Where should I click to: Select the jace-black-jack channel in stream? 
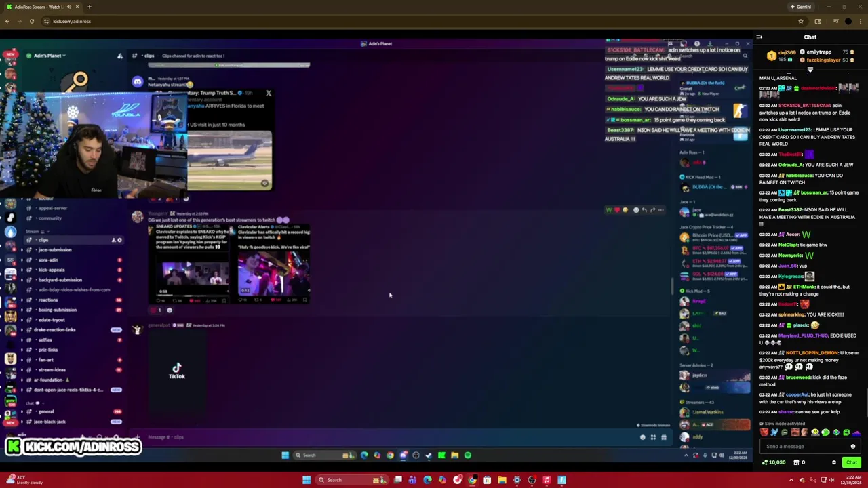tap(50, 422)
